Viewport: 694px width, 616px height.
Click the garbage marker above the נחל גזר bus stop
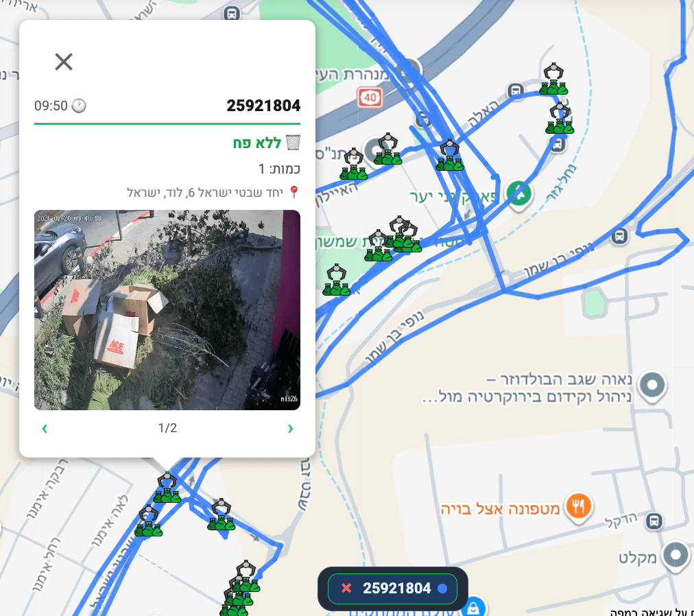click(x=560, y=118)
